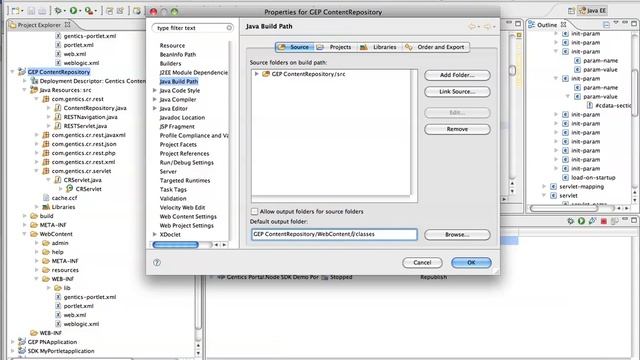Maximize the Outline view
The width and height of the screenshot is (640, 360).
pyautogui.click(x=634, y=24)
